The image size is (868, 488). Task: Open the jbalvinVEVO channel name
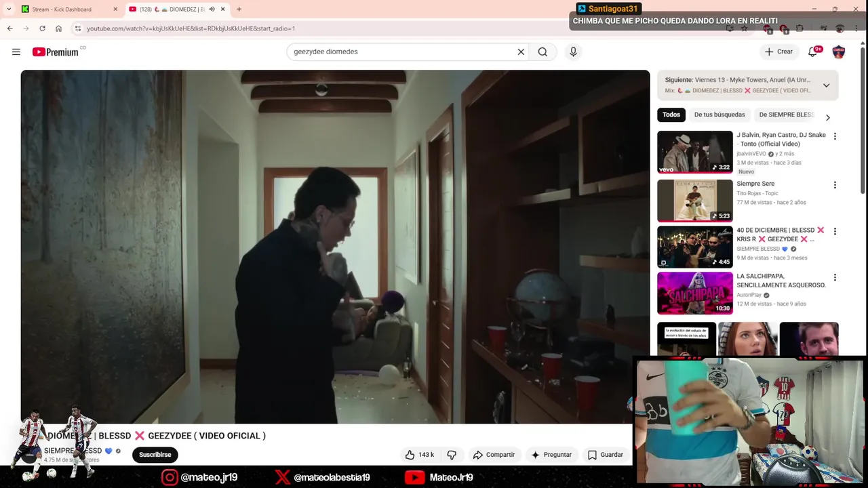coord(751,154)
